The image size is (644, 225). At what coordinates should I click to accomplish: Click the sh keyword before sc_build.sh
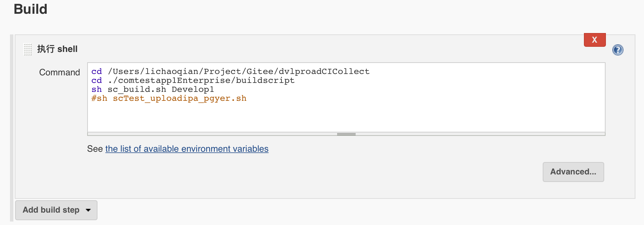click(96, 89)
